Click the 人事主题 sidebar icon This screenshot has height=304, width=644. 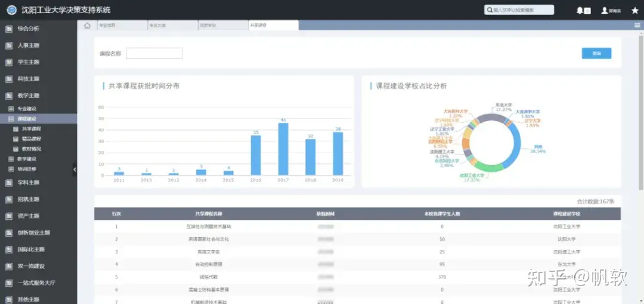pyautogui.click(x=8, y=45)
